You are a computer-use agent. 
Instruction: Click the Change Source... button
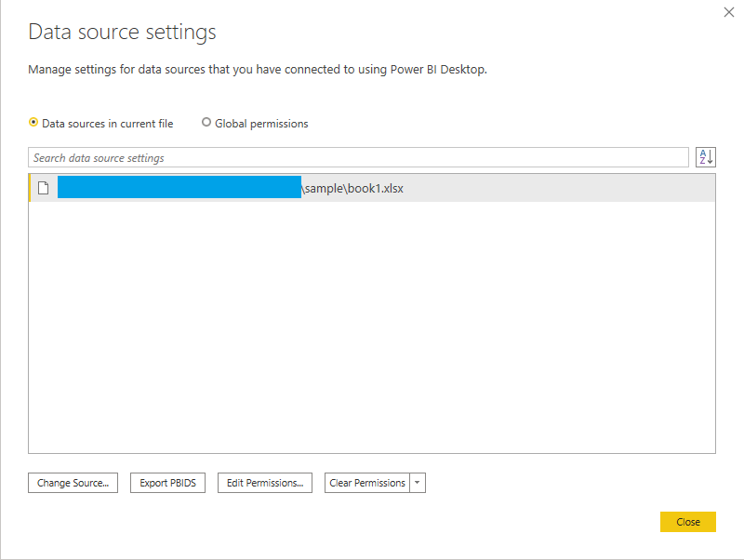(x=73, y=483)
